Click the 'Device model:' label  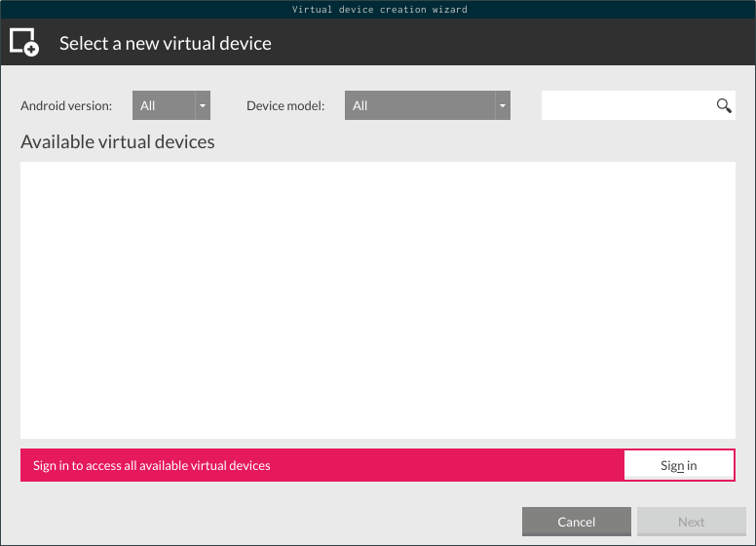(285, 105)
